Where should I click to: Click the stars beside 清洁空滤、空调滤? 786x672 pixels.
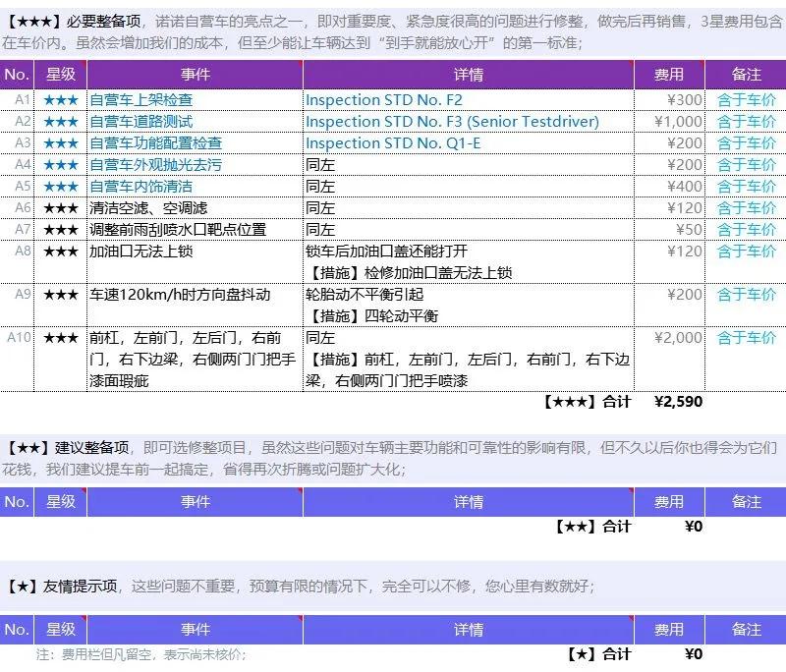tap(61, 207)
